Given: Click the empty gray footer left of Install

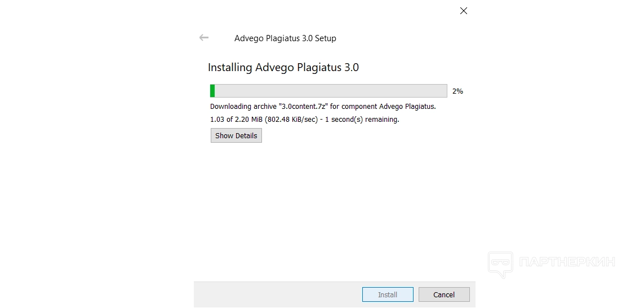Looking at the screenshot, I should [276, 294].
